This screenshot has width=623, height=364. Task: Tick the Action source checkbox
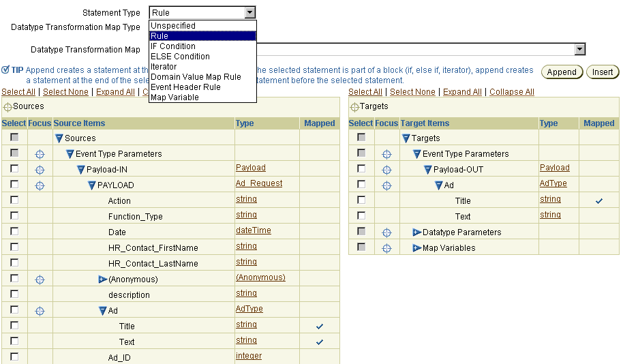pos(14,200)
